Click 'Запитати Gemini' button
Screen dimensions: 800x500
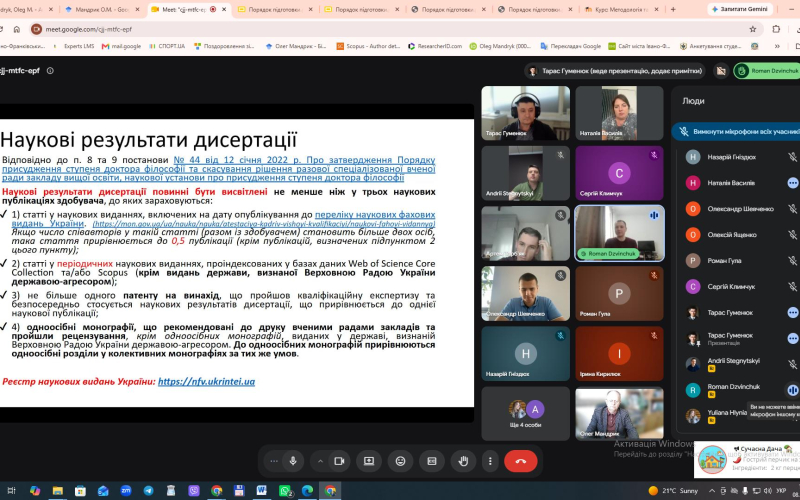pyautogui.click(x=739, y=9)
